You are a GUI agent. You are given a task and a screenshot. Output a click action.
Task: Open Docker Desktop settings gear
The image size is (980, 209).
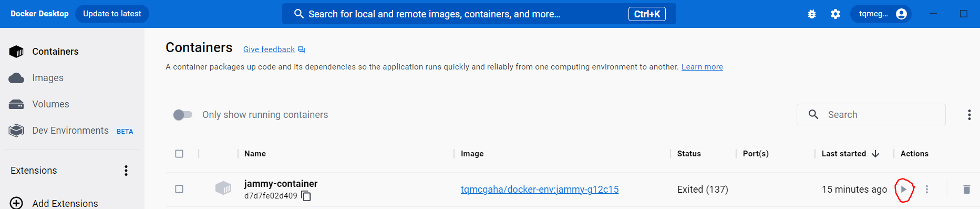click(835, 14)
